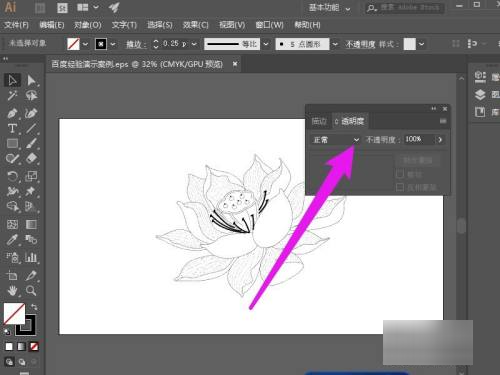The image size is (500, 375).
Task: Select the Shape Builder tool
Action: 12,207
